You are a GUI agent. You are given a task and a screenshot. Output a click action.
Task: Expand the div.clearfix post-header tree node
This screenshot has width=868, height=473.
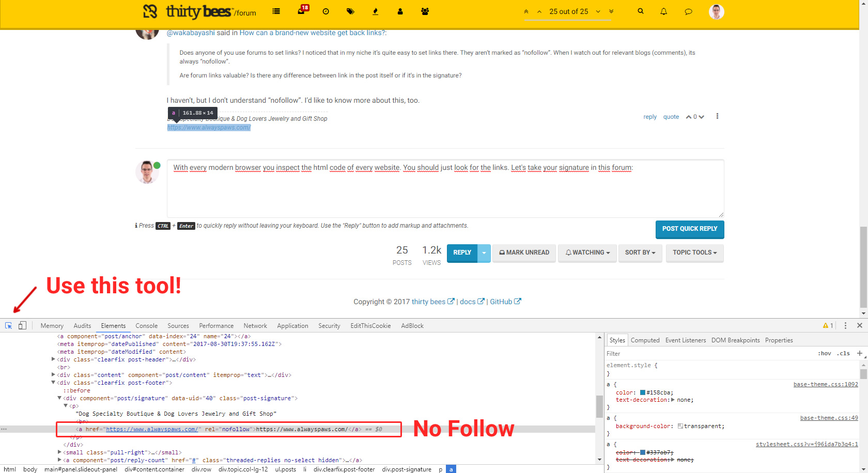point(53,359)
